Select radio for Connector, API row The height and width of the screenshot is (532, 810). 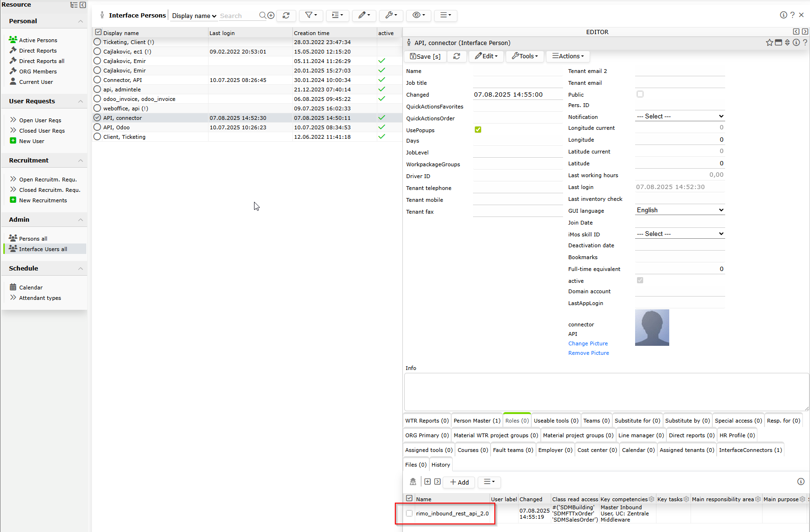97,80
